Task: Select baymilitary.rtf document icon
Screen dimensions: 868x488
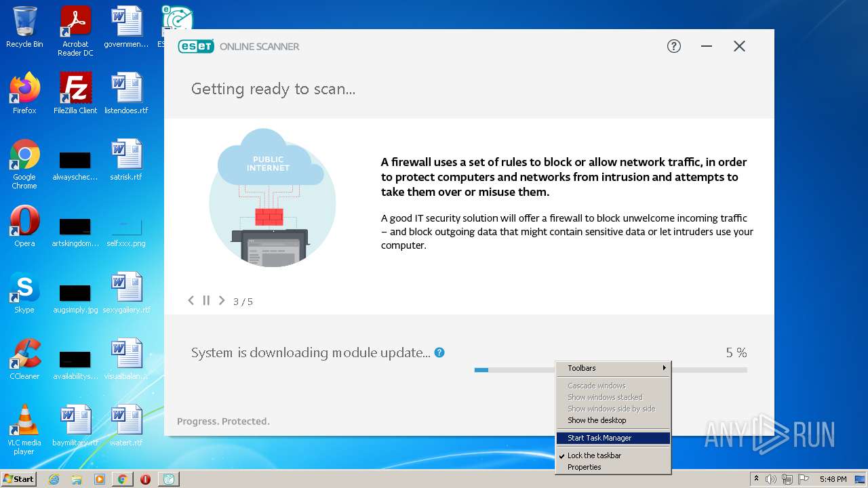Action: coord(75,426)
